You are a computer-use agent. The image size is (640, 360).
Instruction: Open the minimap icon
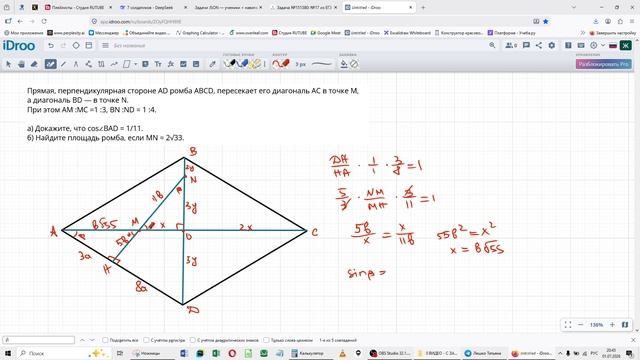pyautogui.click(x=625, y=325)
